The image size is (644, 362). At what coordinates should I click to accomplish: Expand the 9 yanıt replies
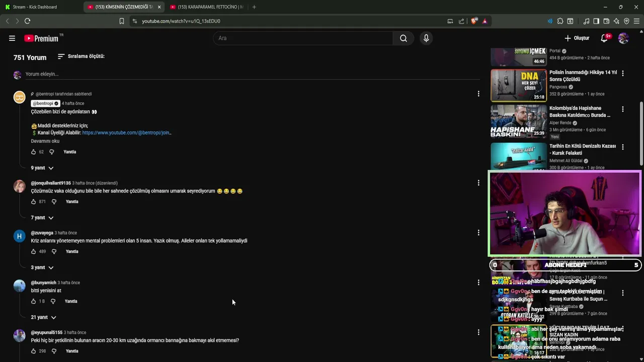[42, 168]
